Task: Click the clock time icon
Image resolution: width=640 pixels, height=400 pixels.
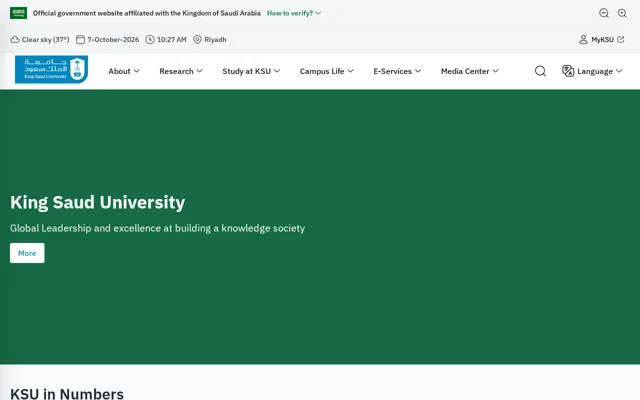Action: pyautogui.click(x=150, y=40)
